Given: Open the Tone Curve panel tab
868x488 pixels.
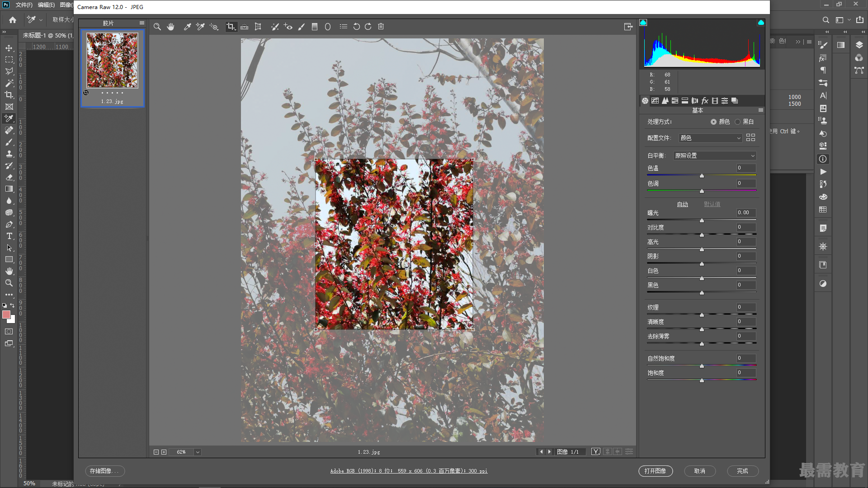Looking at the screenshot, I should [x=655, y=101].
